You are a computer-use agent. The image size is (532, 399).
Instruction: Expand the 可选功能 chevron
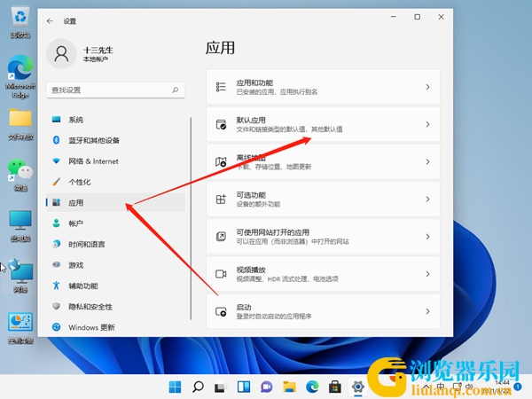[x=427, y=199]
